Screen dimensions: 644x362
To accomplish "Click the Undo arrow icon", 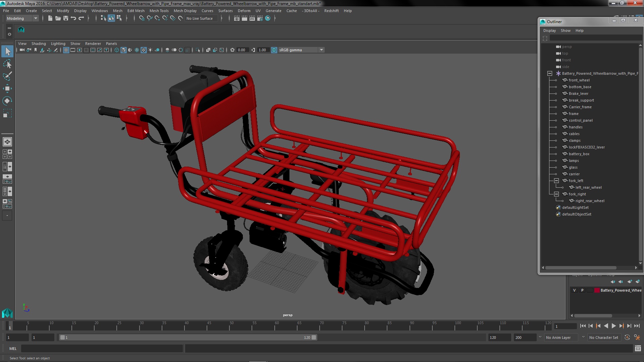I will 73,18.
